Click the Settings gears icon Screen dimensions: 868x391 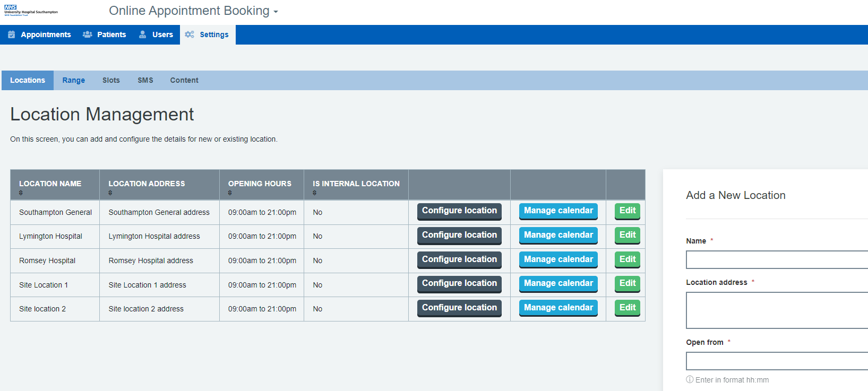coord(190,34)
